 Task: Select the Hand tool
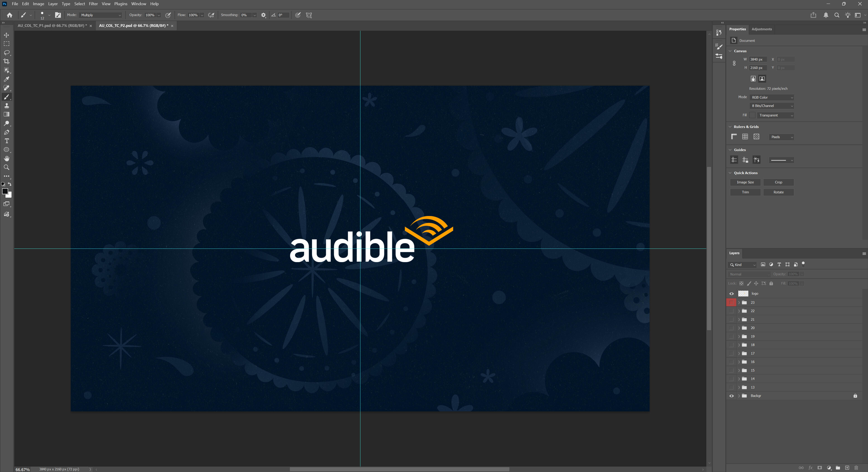click(x=6, y=159)
